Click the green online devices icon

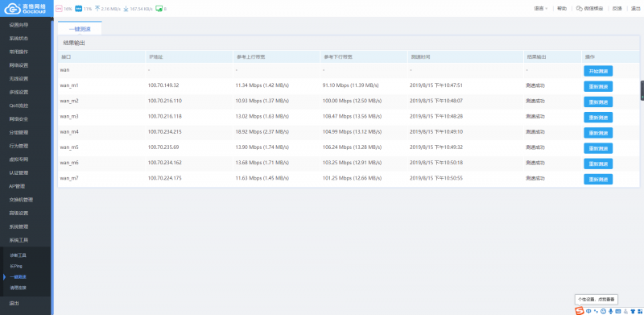click(159, 9)
